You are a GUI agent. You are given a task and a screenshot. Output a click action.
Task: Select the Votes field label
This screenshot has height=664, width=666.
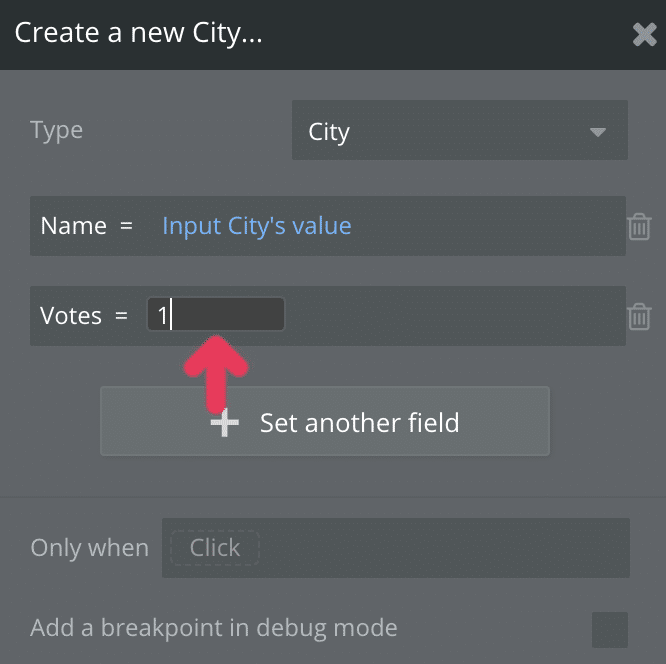71,316
